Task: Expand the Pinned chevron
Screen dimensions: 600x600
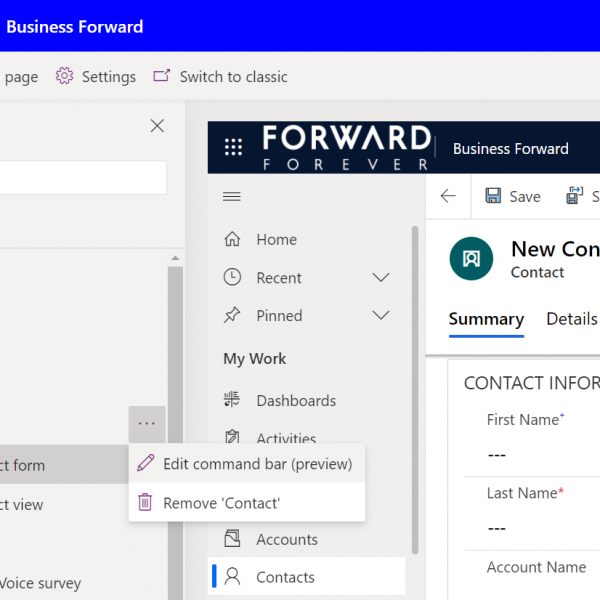Action: click(x=380, y=316)
